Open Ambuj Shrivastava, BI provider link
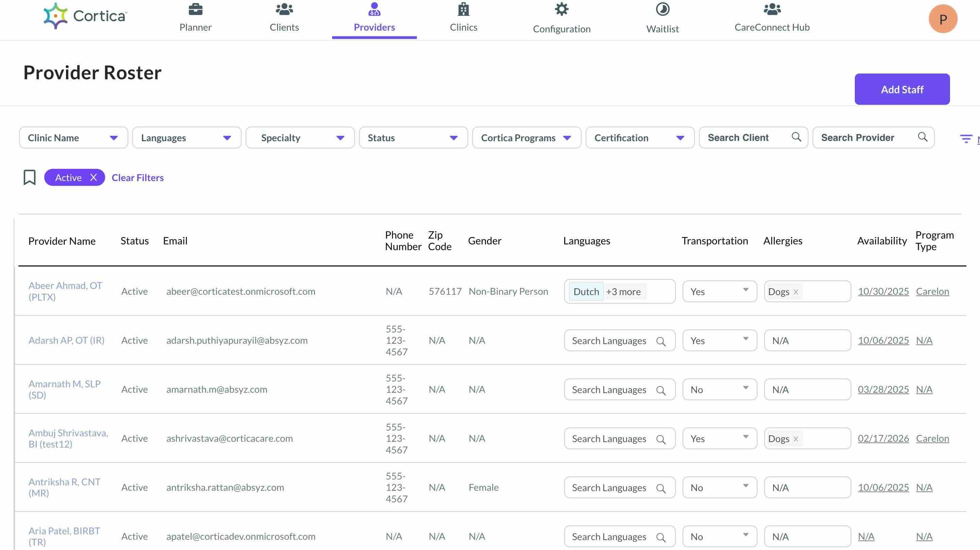The height and width of the screenshot is (550, 980). [68, 438]
